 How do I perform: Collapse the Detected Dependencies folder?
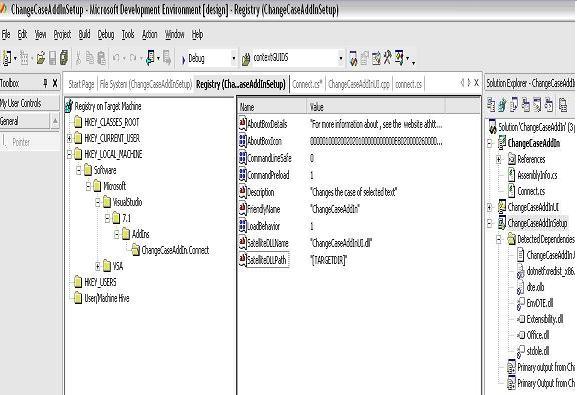click(499, 239)
